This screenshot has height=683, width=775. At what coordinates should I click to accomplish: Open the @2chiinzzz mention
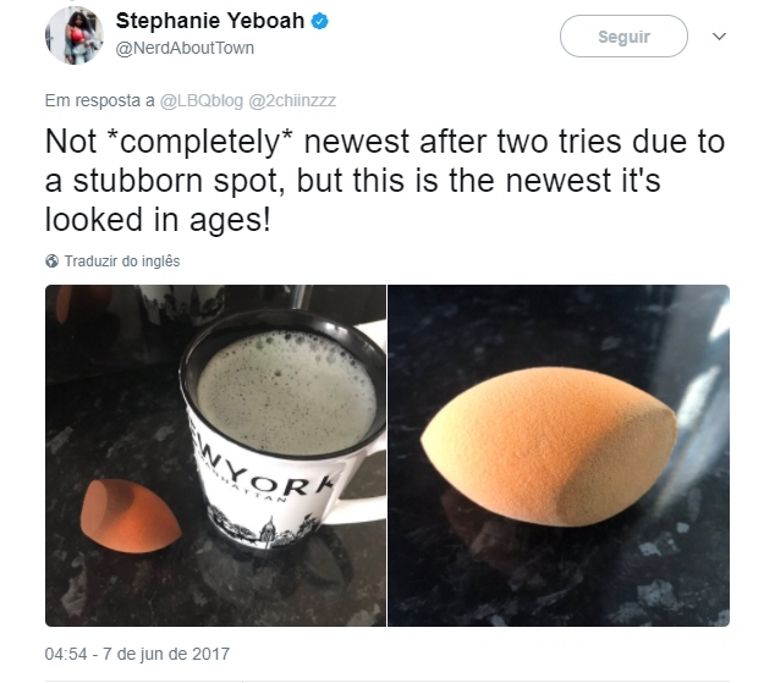coord(292,100)
